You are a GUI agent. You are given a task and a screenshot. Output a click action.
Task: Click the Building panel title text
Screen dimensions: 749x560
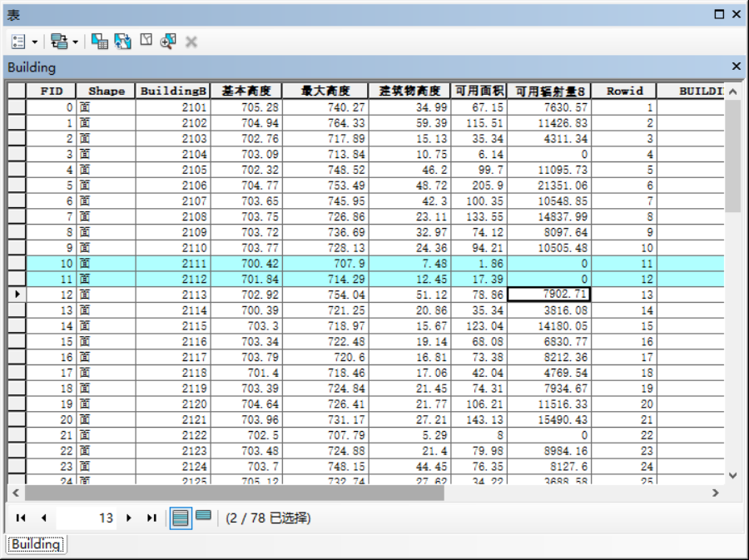32,67
